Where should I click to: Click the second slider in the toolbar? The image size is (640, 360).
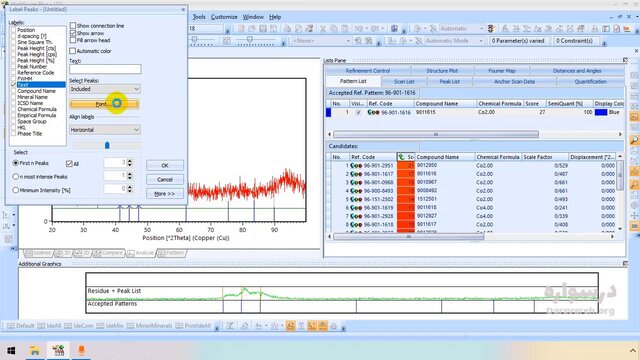point(249,40)
